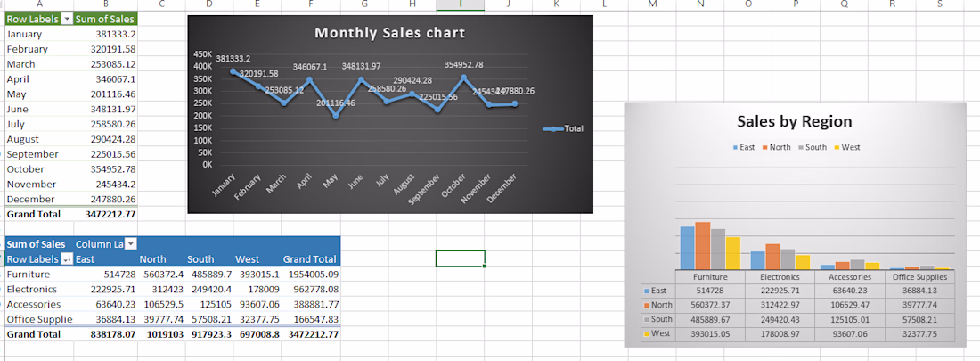Open the Row Labels sort dropdown in the region pivot table
Screen dimensions: 980x361
68,259
